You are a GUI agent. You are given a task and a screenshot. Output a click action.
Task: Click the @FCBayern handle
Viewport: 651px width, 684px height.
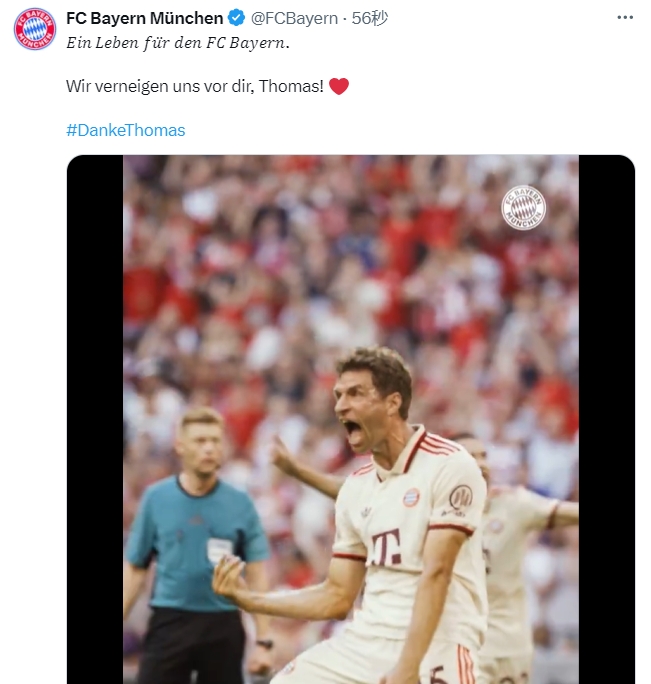pos(293,18)
